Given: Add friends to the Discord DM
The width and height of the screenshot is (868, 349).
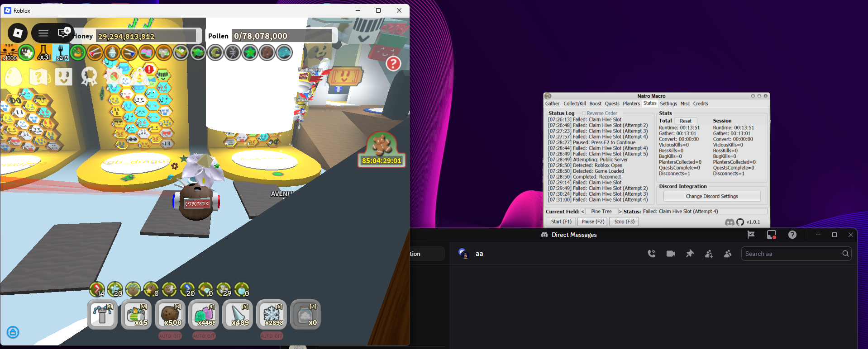Looking at the screenshot, I should 709,254.
